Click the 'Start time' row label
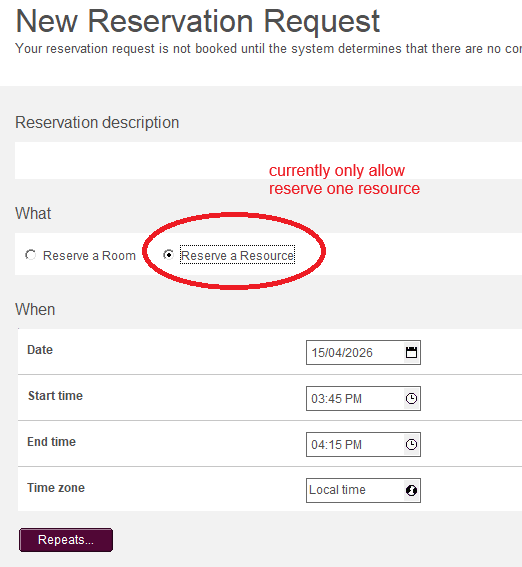 click(55, 396)
